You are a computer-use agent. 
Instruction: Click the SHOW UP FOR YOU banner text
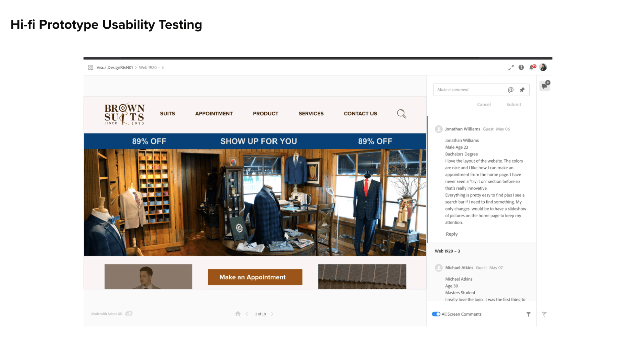[259, 141]
